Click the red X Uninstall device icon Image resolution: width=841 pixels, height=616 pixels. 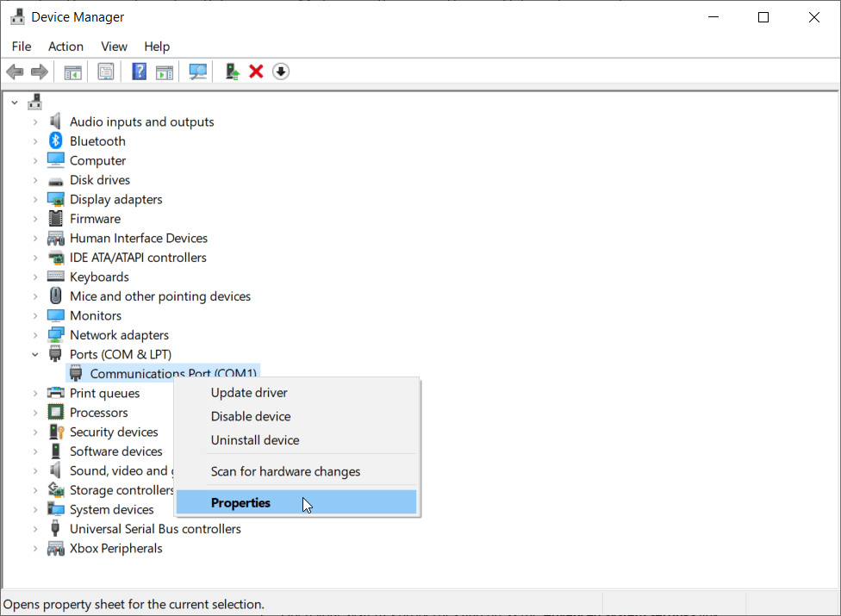tap(256, 71)
